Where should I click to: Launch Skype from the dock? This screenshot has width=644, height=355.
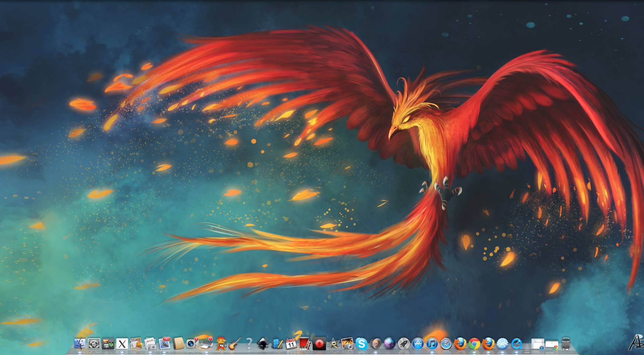click(362, 344)
